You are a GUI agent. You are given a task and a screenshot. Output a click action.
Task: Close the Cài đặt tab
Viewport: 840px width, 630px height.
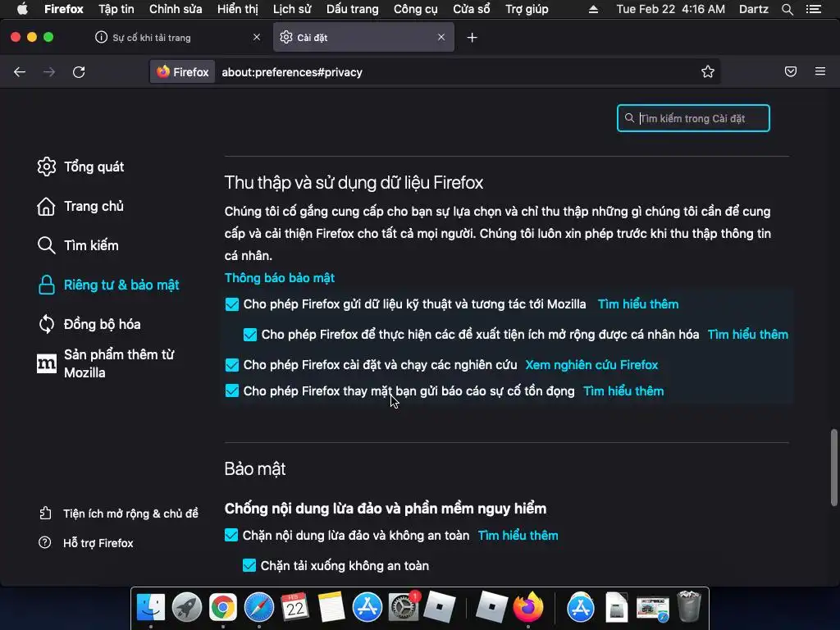[441, 37]
